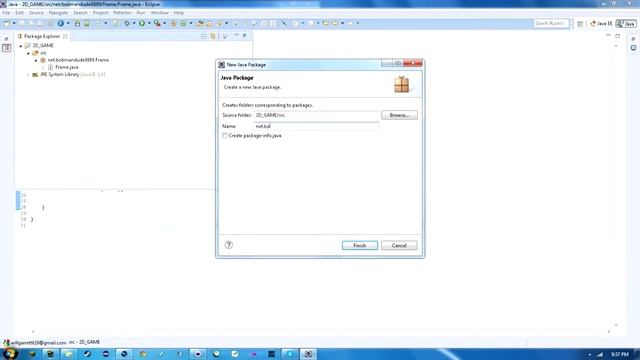Open the Source menu
Viewport: 640px width, 360px height.
(36, 13)
